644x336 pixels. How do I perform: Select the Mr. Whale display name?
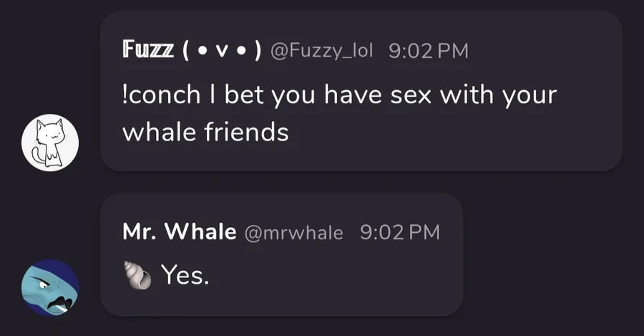point(180,231)
